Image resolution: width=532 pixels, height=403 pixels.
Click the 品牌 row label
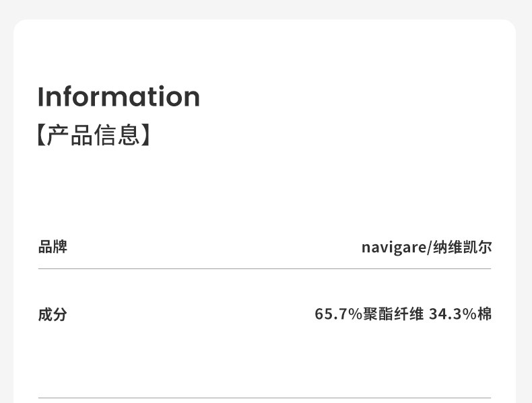tap(53, 247)
